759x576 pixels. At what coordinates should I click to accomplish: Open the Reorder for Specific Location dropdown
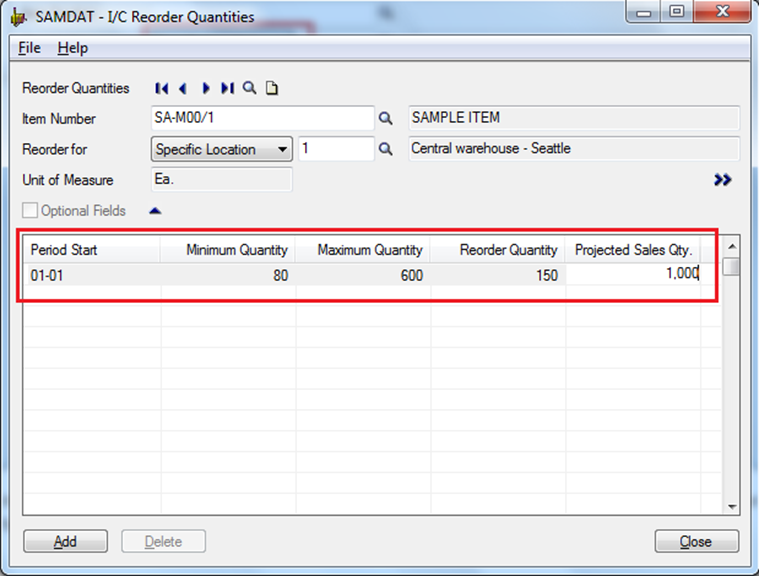[x=222, y=149]
